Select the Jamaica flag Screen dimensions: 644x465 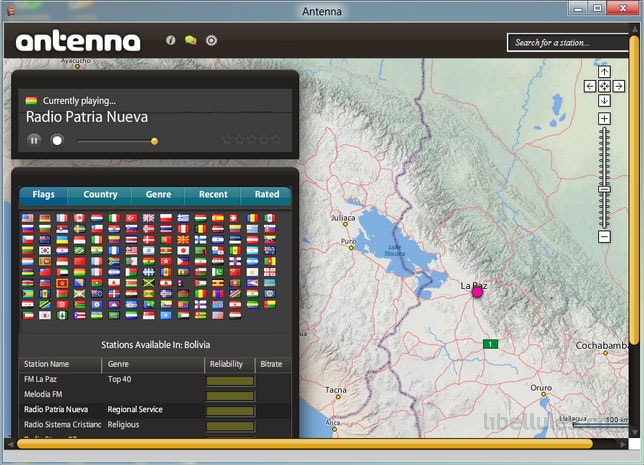pyautogui.click(x=149, y=283)
